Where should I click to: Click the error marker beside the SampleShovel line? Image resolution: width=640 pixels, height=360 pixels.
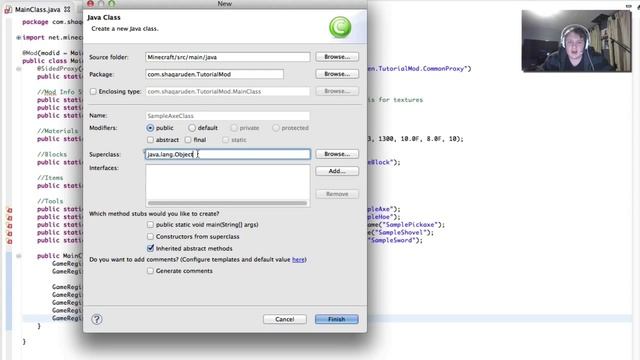tap(9, 233)
